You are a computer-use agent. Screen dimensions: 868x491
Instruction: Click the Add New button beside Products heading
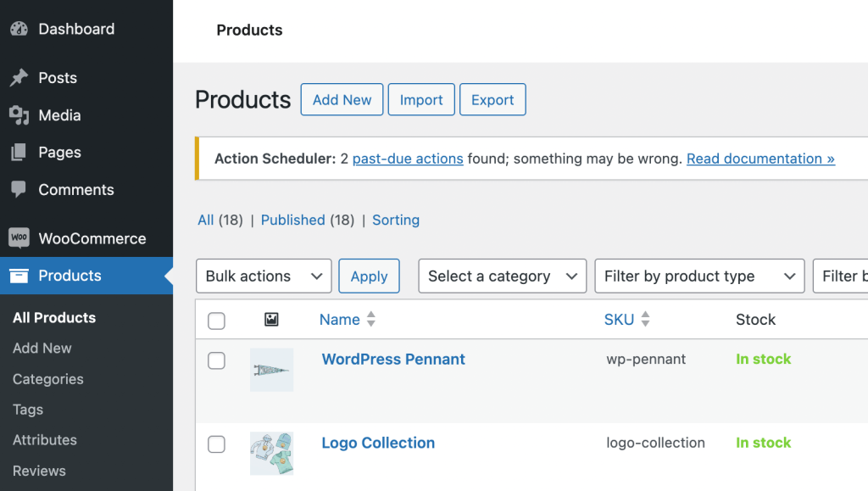pyautogui.click(x=342, y=99)
